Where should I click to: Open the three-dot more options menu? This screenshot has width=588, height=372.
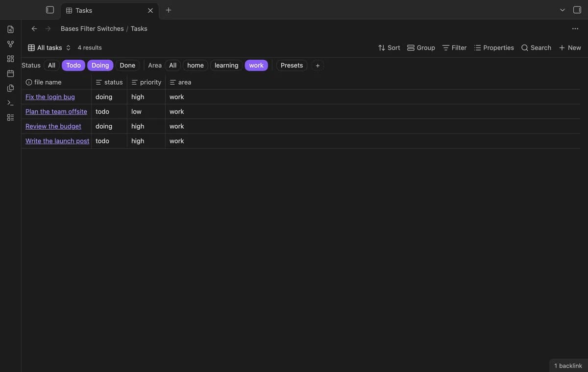575,28
